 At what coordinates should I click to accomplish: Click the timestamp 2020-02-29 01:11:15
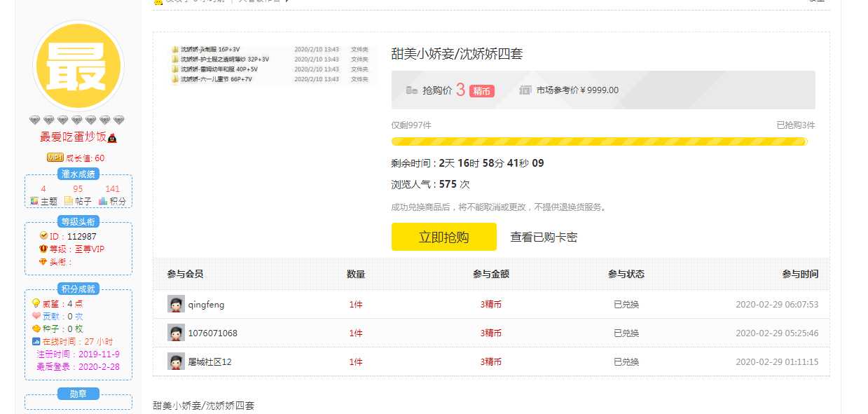pos(777,362)
